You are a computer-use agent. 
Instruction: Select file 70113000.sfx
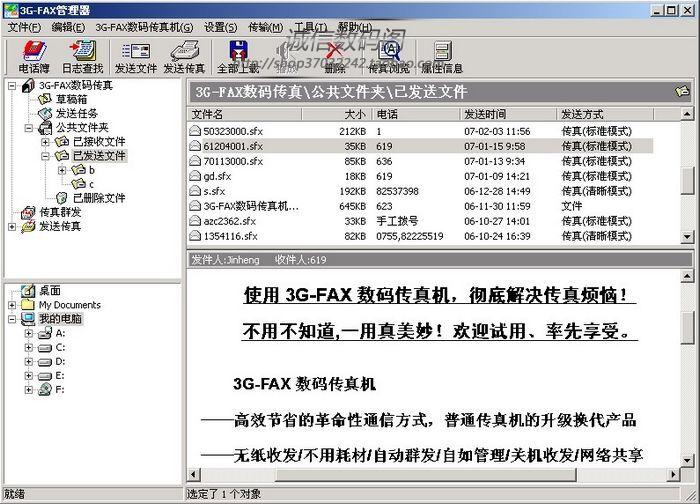(420, 161)
